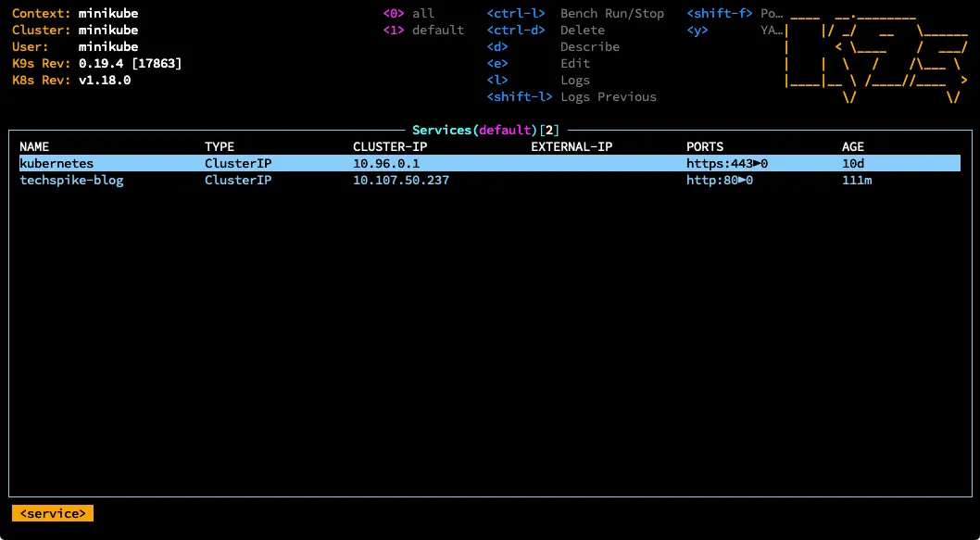Click the K9s ASCII logo

[x=875, y=57]
